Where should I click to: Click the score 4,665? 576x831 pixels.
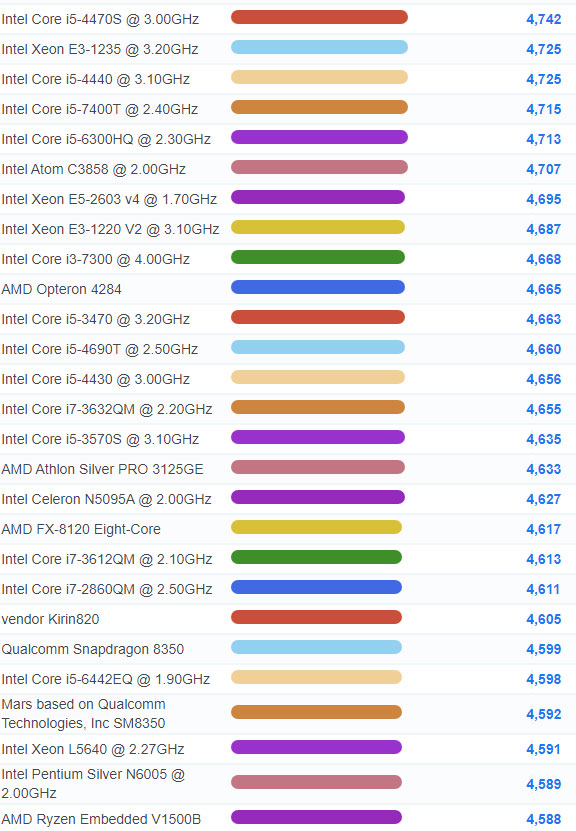click(x=544, y=289)
